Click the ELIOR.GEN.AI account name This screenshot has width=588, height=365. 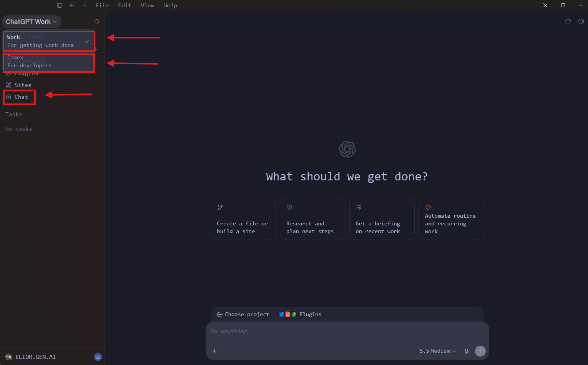(x=36, y=357)
